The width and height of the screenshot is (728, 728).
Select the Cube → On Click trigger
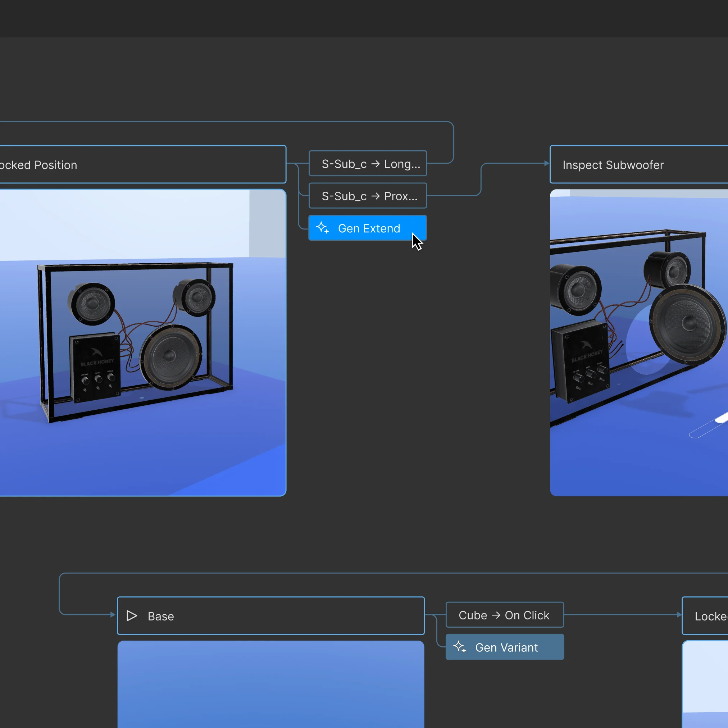click(505, 615)
